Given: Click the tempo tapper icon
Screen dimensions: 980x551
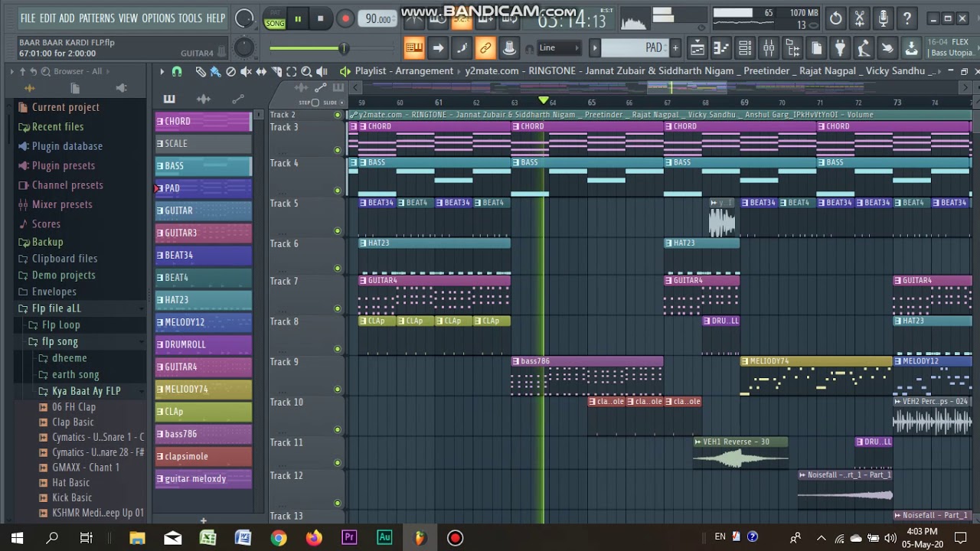Looking at the screenshot, I should pyautogui.click(x=864, y=48).
